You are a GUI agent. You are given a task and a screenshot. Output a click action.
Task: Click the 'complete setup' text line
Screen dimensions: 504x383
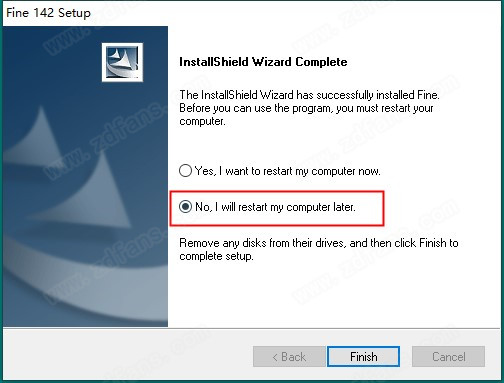pyautogui.click(x=216, y=256)
